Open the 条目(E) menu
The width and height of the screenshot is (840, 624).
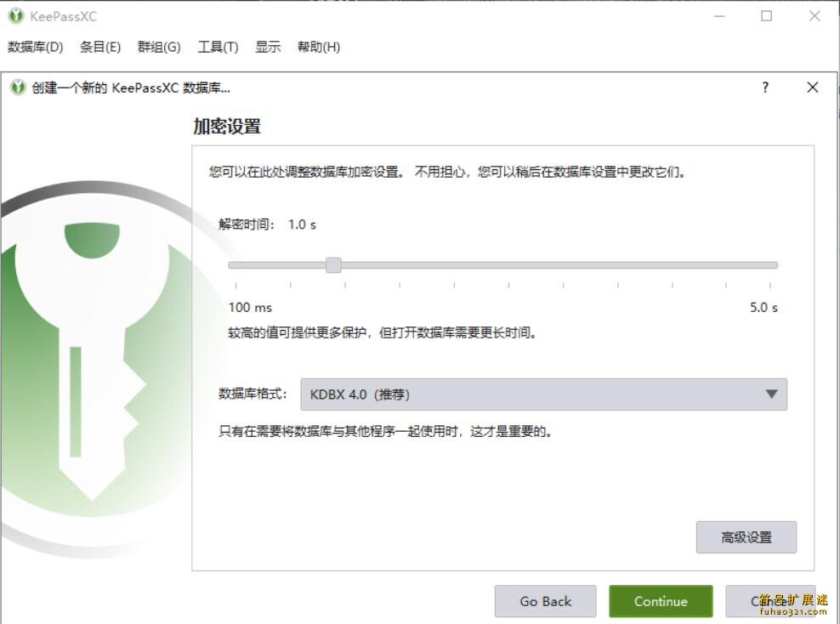[x=100, y=47]
